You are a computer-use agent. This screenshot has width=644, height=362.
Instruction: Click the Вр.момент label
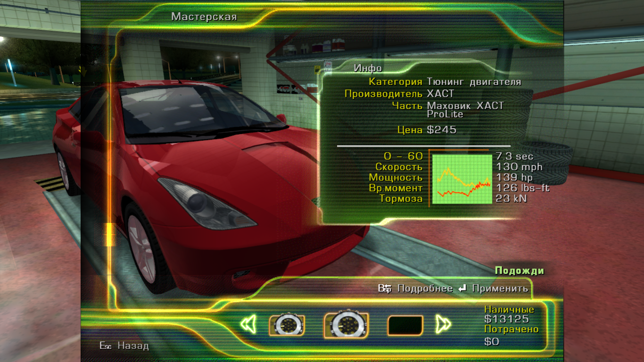[396, 188]
